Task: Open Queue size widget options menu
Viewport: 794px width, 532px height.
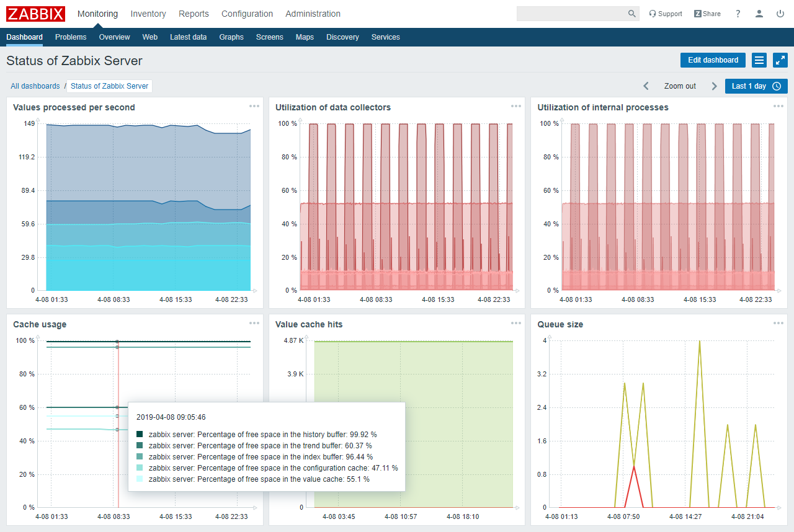Action: 778,323
